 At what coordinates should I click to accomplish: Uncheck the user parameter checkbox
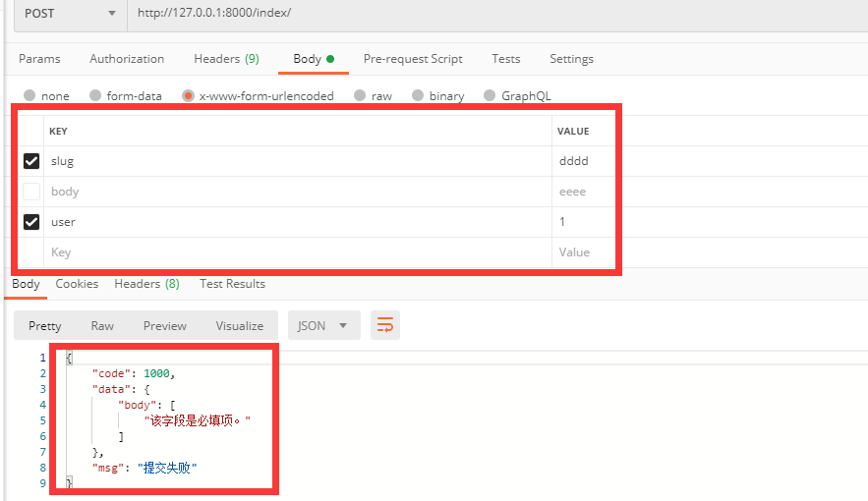31,222
